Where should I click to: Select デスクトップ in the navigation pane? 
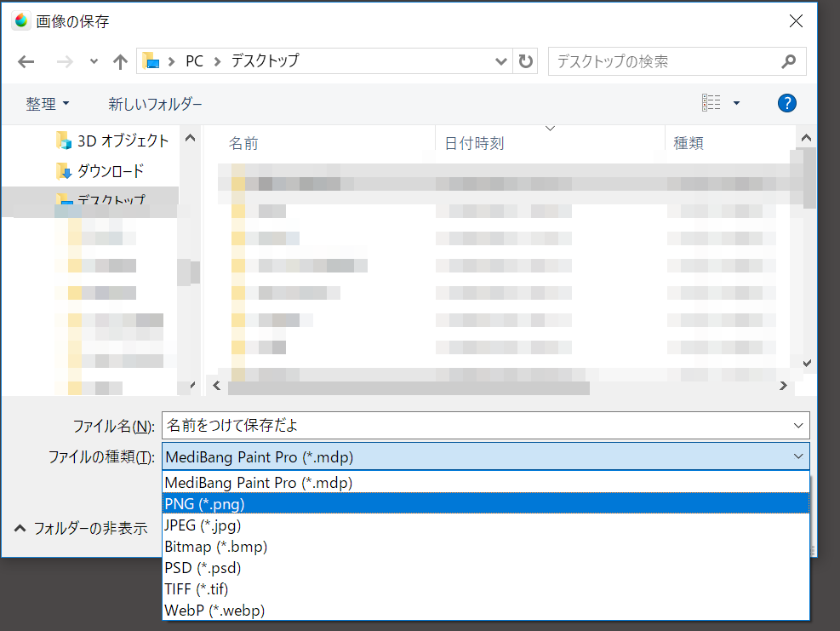click(90, 199)
